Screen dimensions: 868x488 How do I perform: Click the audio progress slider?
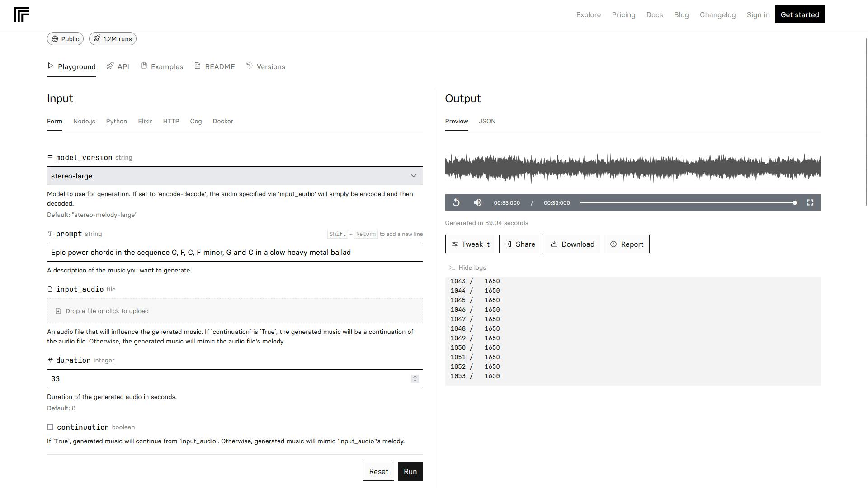point(687,203)
